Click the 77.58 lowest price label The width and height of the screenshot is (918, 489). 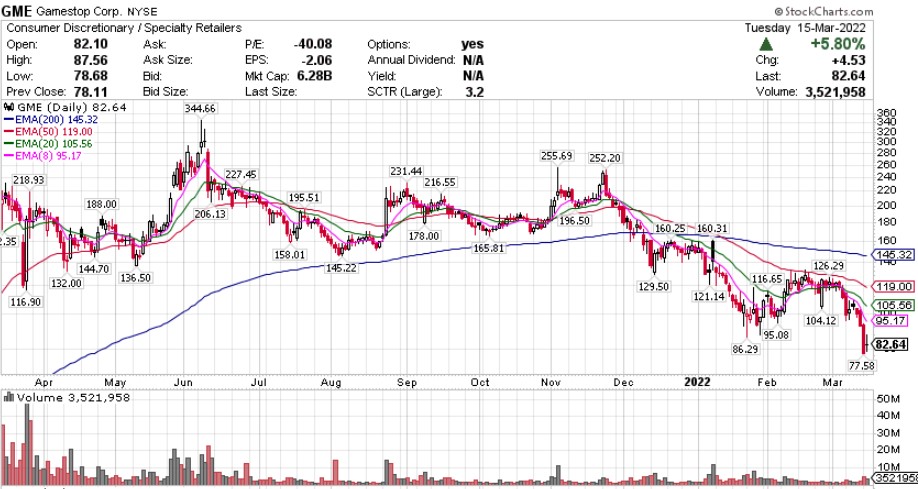[x=862, y=366]
